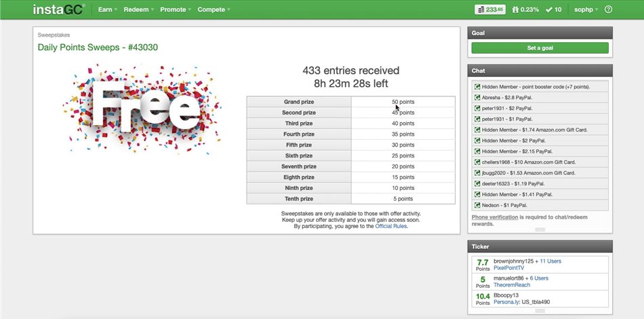Screen dimensions: 644x319
Task: Click the Eighth prize row label
Action: (x=298, y=177)
